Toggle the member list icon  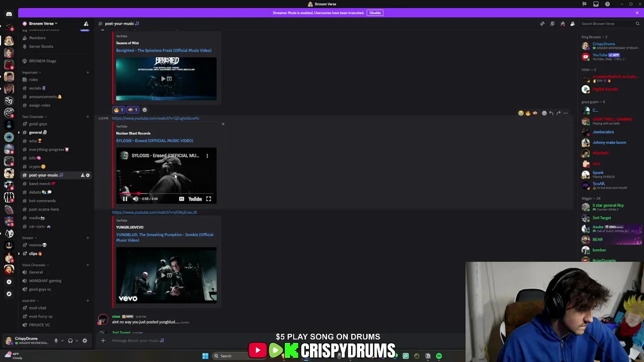click(573, 24)
